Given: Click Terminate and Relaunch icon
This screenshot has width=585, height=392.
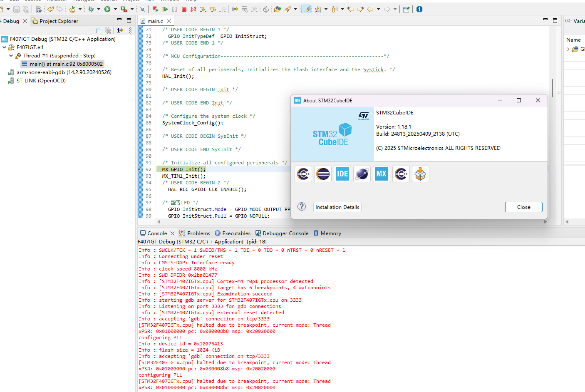Looking at the screenshot, I should click(x=155, y=9).
